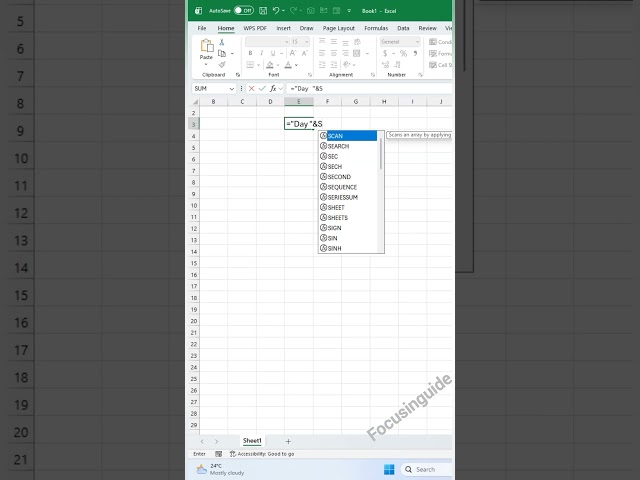Click the Copy icon
This screenshot has width=640, height=480.
click(x=222, y=53)
